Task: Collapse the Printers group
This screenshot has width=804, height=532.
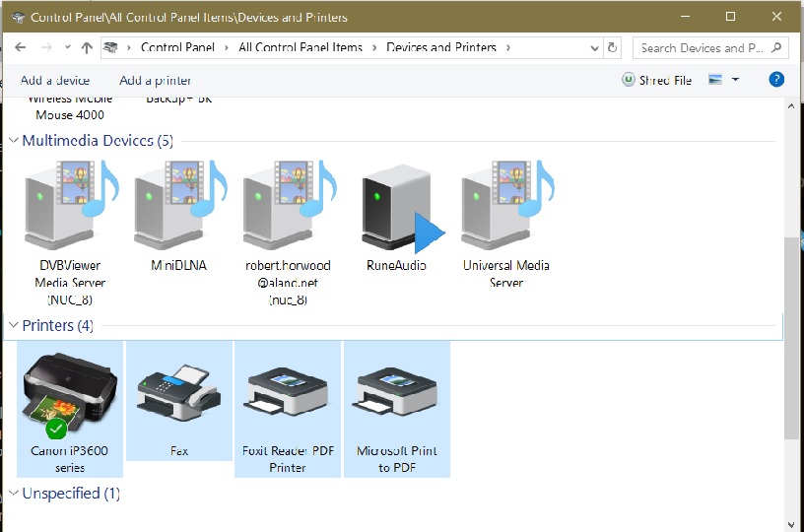Action: click(14, 325)
